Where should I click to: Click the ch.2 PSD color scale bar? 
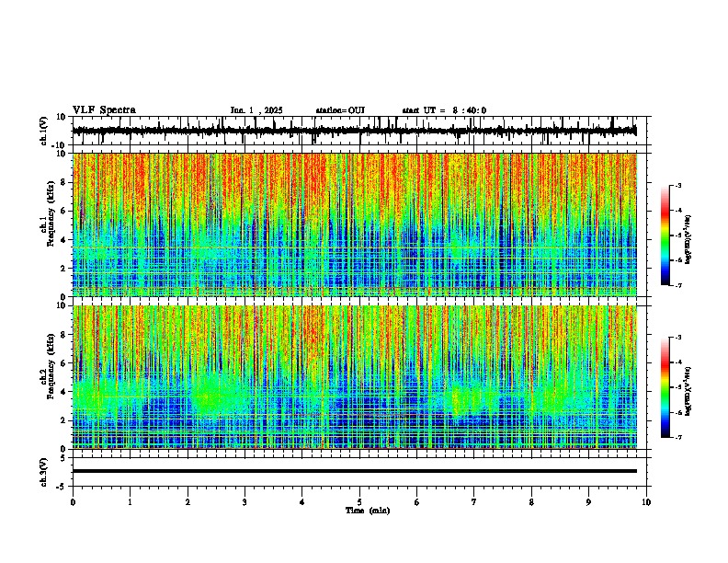point(665,387)
